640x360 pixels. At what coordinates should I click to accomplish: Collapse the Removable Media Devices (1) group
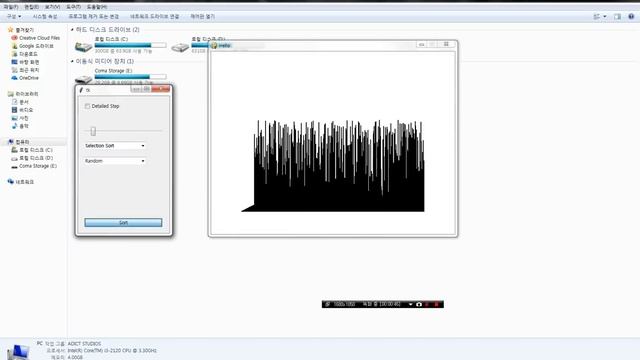72,61
